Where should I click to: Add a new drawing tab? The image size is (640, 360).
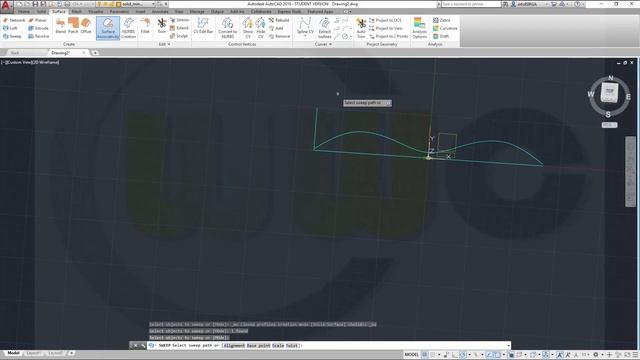click(x=95, y=53)
